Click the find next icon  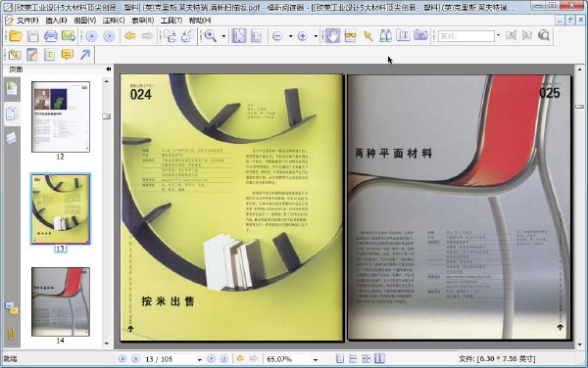tap(527, 36)
